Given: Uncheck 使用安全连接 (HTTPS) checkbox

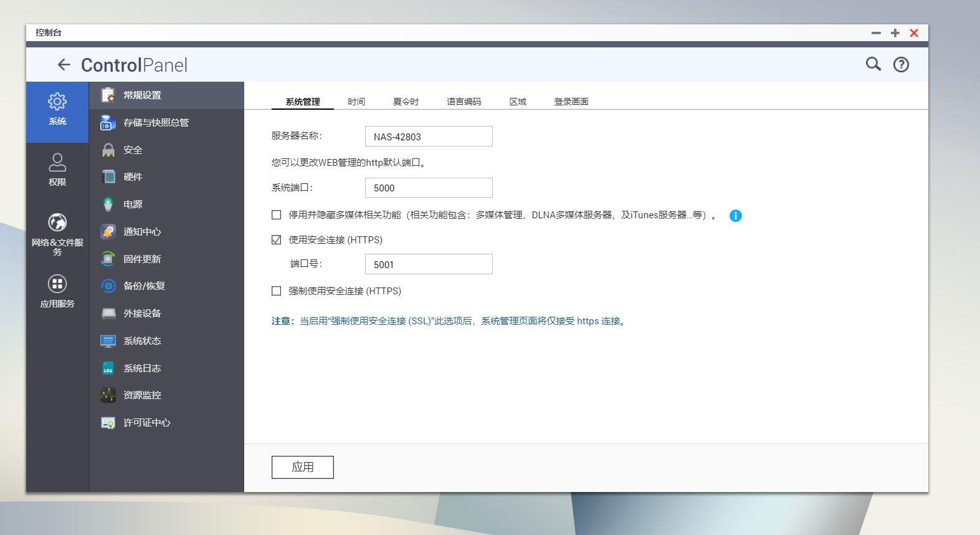Looking at the screenshot, I should pyautogui.click(x=277, y=240).
